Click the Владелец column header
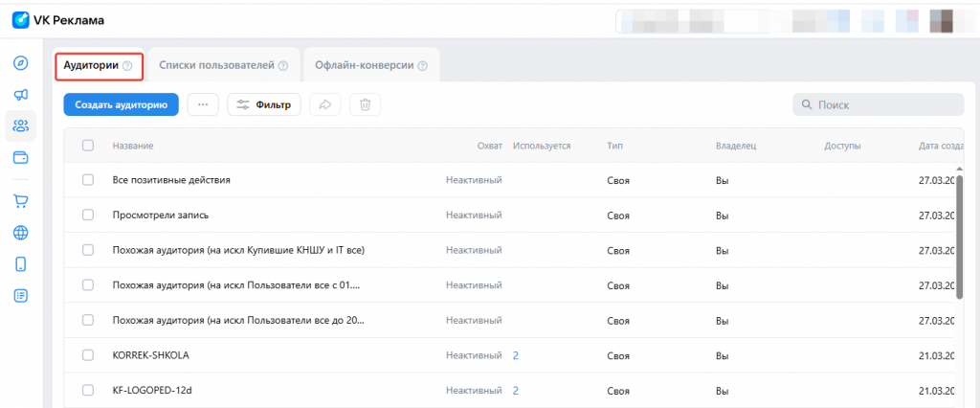 [736, 146]
